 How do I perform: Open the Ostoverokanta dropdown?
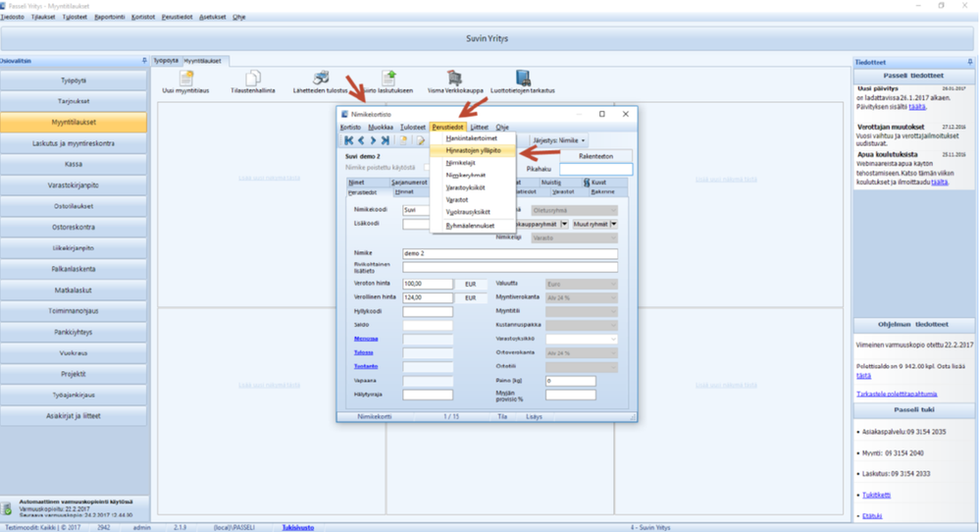tap(582, 353)
